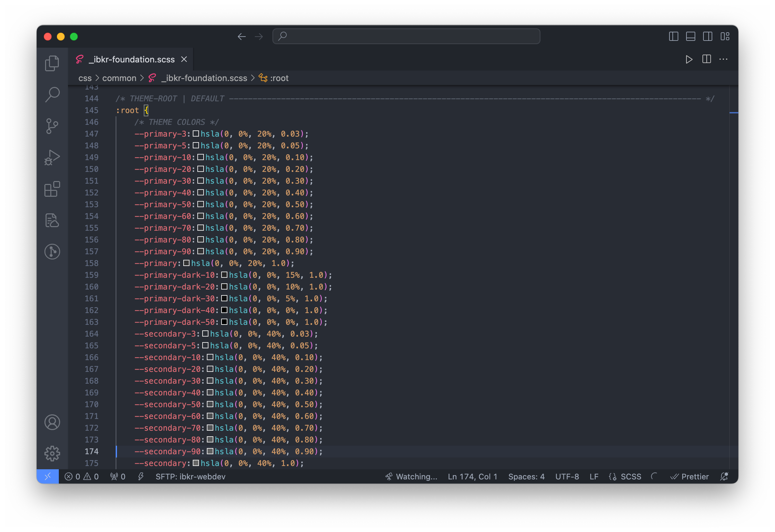Open color swatch on --primary-dark-40 line
Viewport: 775px width, 532px height.
224,310
